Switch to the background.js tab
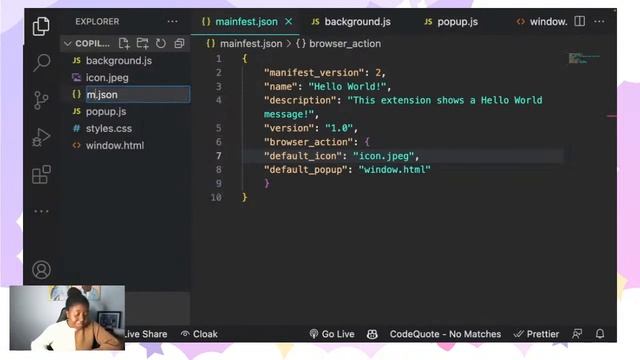The image size is (640, 360). point(351,22)
